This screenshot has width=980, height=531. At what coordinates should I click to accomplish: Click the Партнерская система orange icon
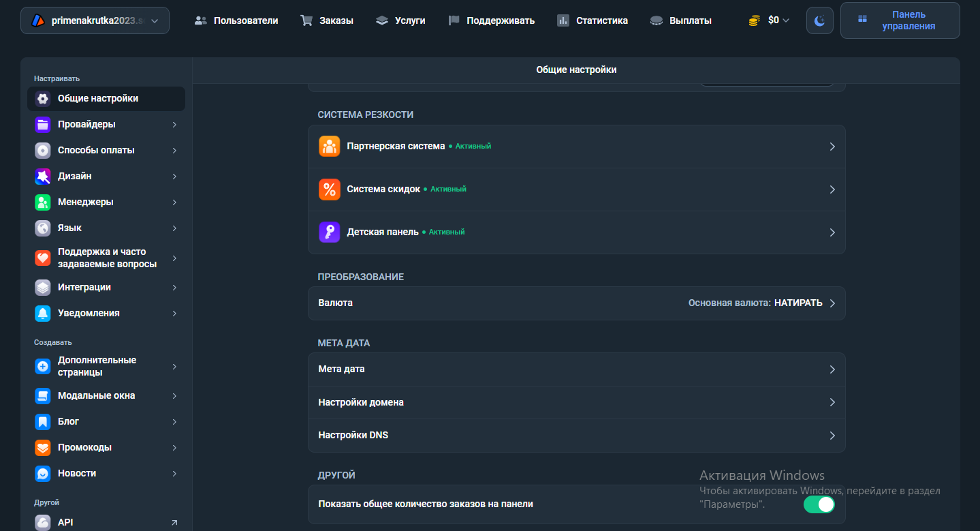coord(330,147)
